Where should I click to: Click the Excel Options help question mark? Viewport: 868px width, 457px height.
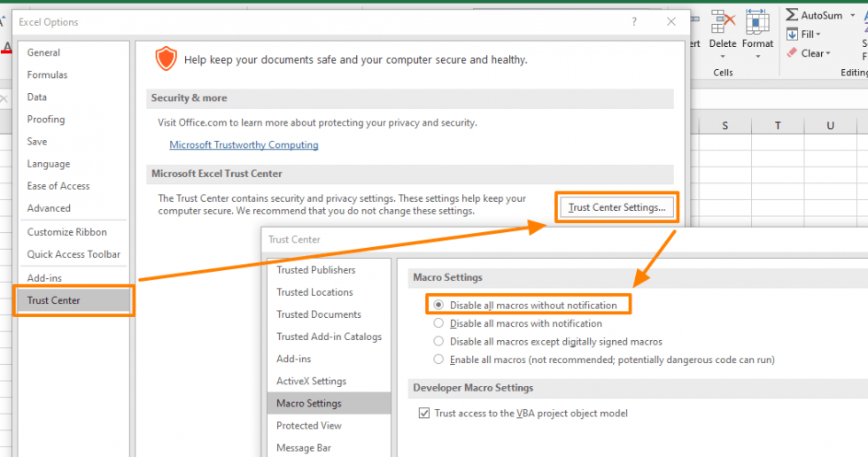point(634,21)
